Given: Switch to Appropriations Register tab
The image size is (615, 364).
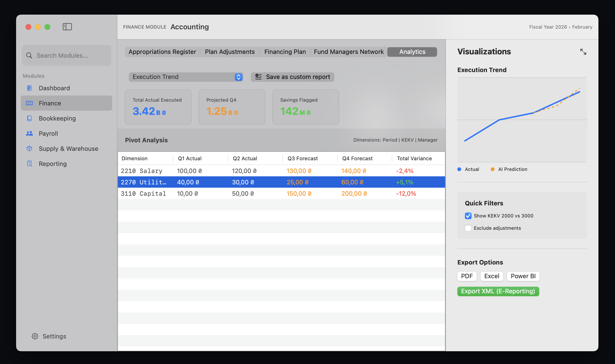Looking at the screenshot, I should point(162,52).
